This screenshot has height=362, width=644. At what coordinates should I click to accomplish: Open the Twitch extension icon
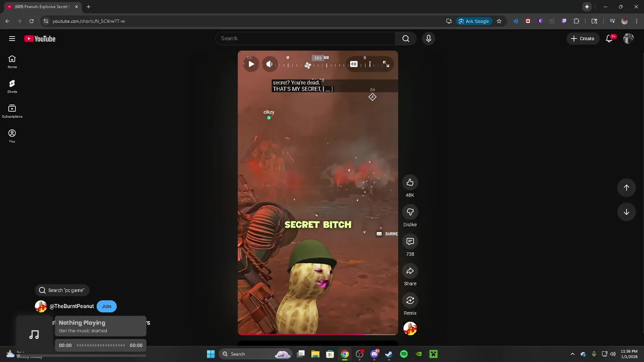pyautogui.click(x=564, y=21)
